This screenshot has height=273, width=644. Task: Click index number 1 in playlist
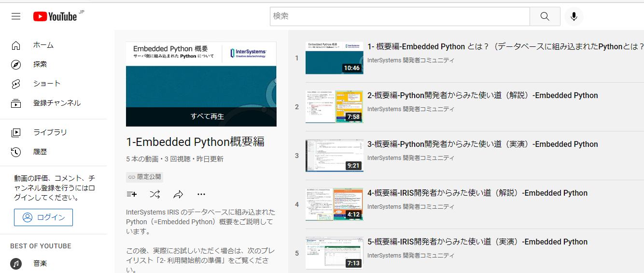coord(297,58)
